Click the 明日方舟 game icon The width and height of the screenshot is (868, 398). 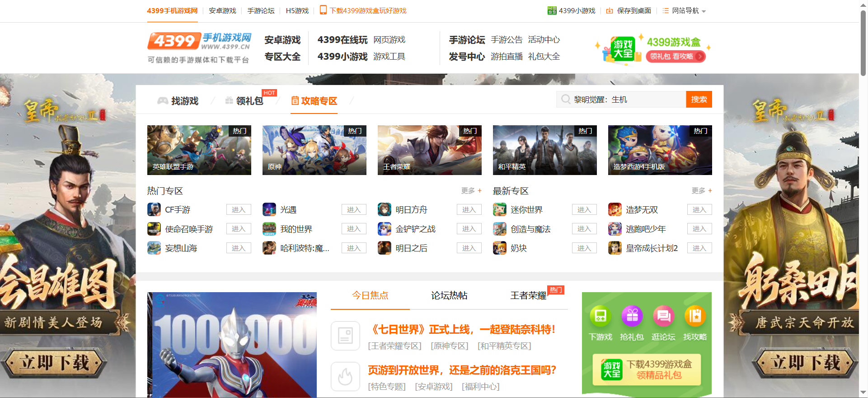pos(385,209)
